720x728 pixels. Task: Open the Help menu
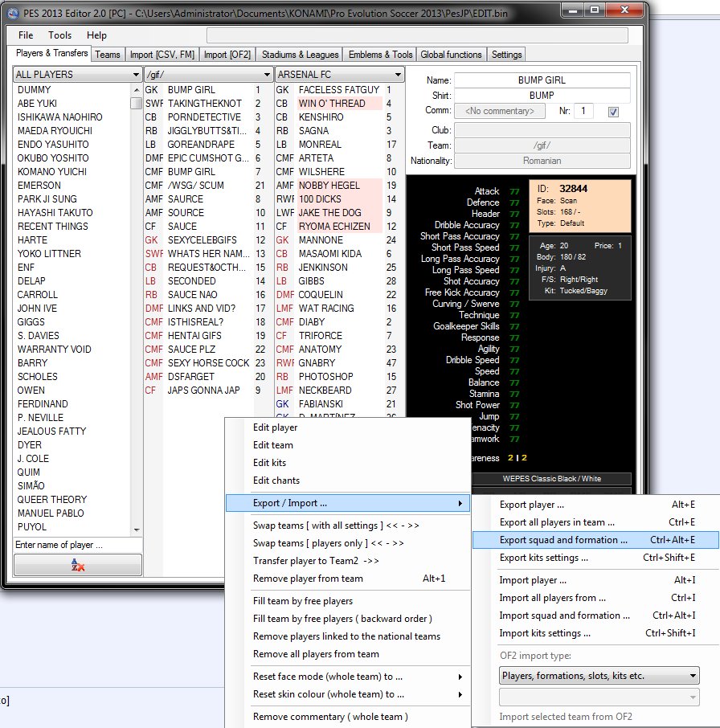point(96,35)
